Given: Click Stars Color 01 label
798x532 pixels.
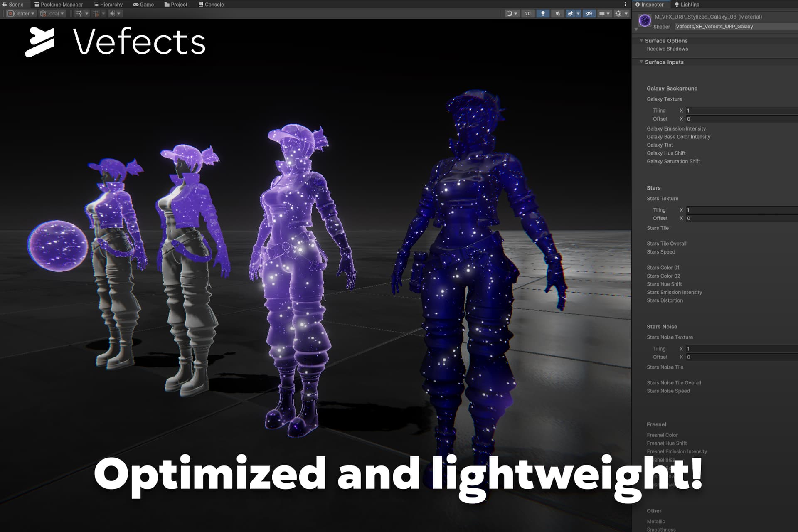Looking at the screenshot, I should coord(663,268).
